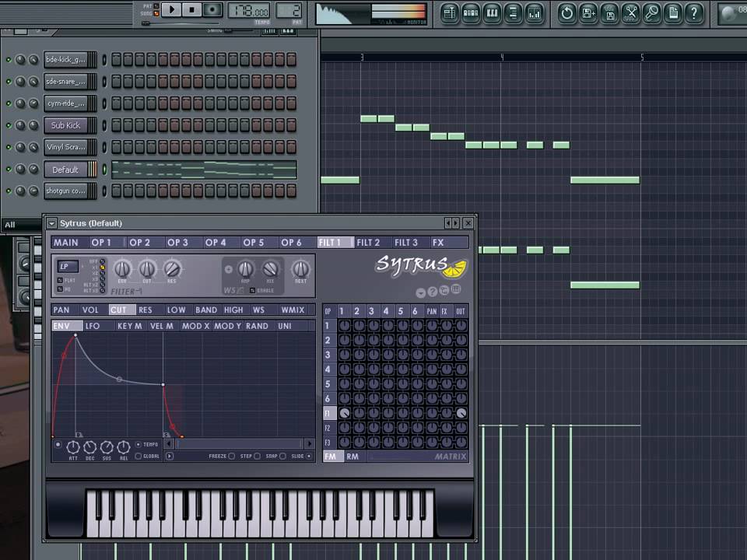Mute the bde-kick channel with its green LED
This screenshot has height=560, width=747.
(x=8, y=60)
